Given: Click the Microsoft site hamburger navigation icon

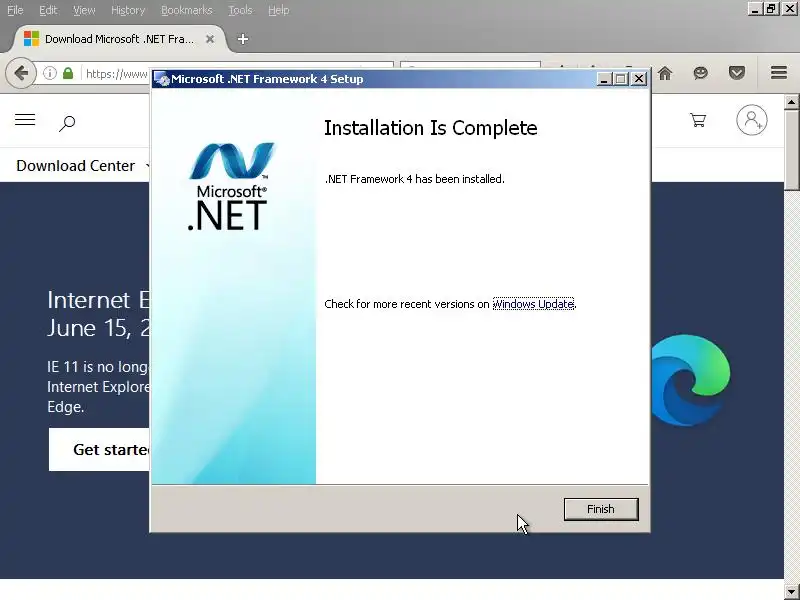Looking at the screenshot, I should pos(25,120).
